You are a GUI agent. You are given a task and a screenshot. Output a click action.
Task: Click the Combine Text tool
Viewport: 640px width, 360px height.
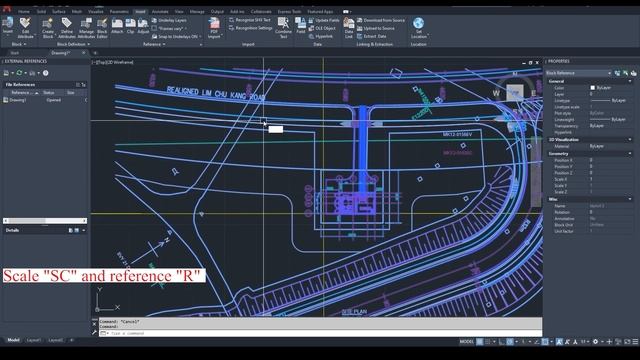click(283, 28)
